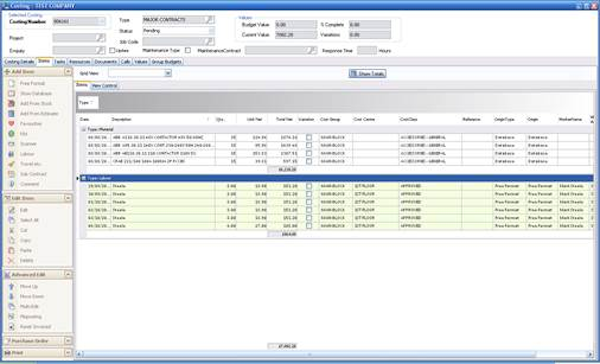Open the Group Budgets tab
Screen dimensions: 600x364
click(166, 62)
